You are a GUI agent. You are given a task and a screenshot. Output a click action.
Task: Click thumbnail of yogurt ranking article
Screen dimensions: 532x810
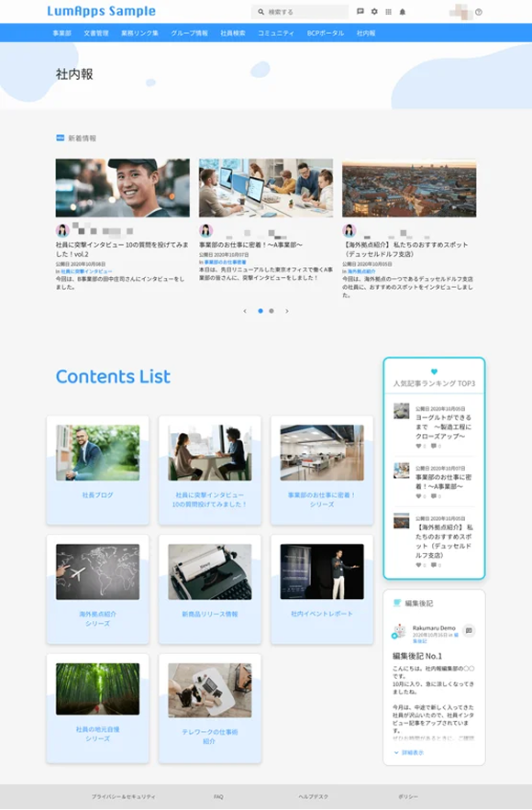402,411
